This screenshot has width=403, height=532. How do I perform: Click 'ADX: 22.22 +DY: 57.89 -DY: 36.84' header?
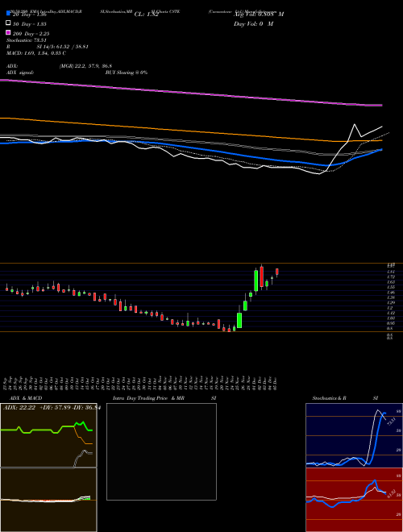pos(52,408)
